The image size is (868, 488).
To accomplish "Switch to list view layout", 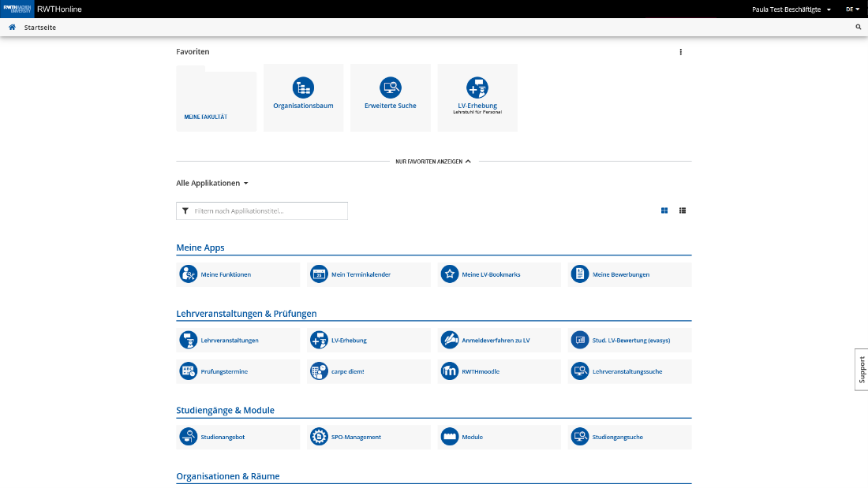I will (x=683, y=210).
